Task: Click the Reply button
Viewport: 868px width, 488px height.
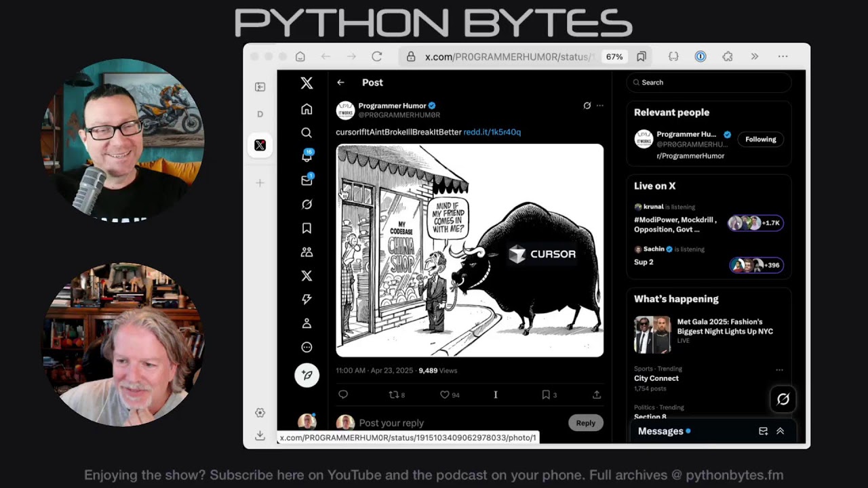Action: click(x=585, y=423)
